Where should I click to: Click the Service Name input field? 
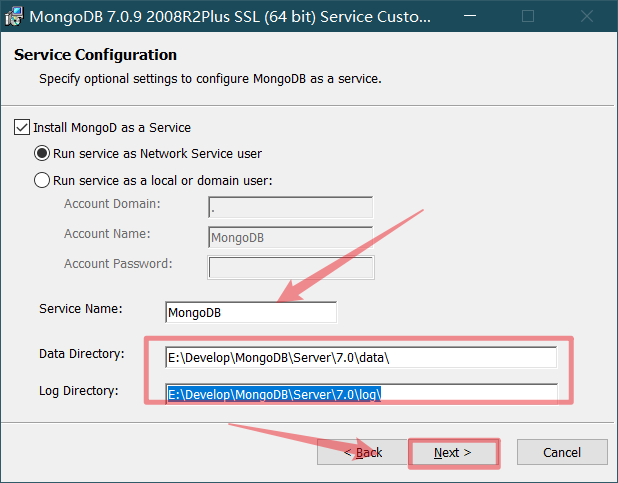coord(251,312)
